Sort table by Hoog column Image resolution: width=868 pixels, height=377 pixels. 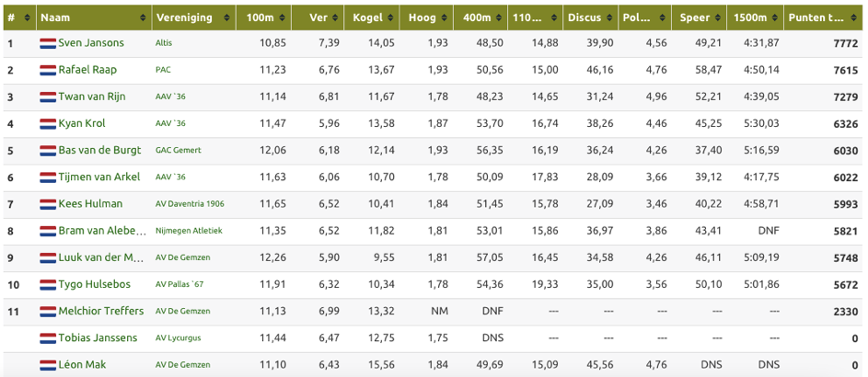pyautogui.click(x=425, y=17)
